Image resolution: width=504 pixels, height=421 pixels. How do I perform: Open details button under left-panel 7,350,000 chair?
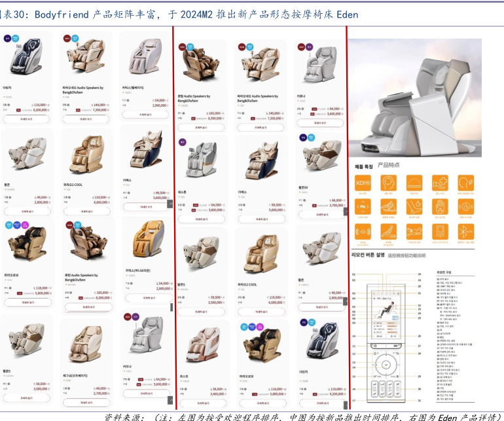[86, 119]
